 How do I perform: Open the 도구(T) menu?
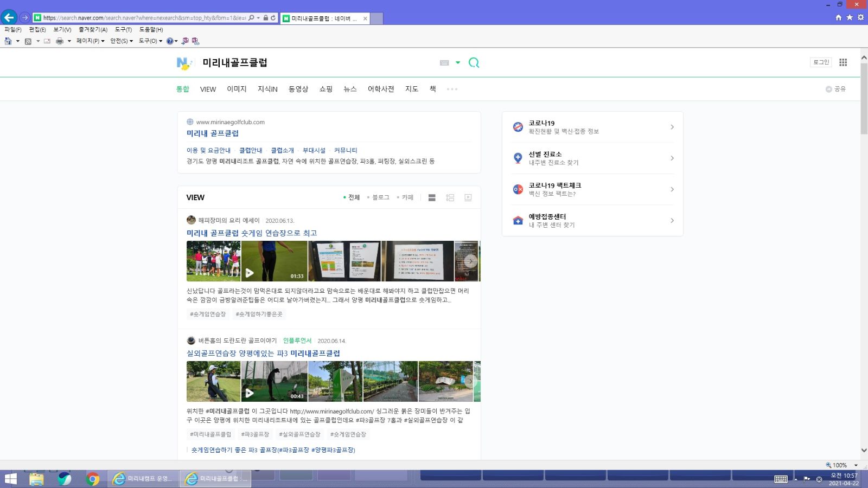[x=123, y=30]
